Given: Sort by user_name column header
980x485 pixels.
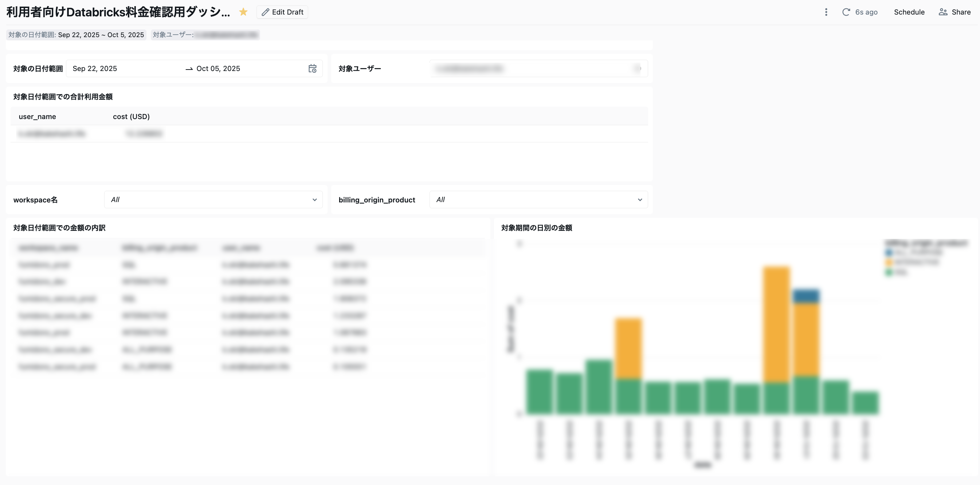Looking at the screenshot, I should tap(37, 116).
